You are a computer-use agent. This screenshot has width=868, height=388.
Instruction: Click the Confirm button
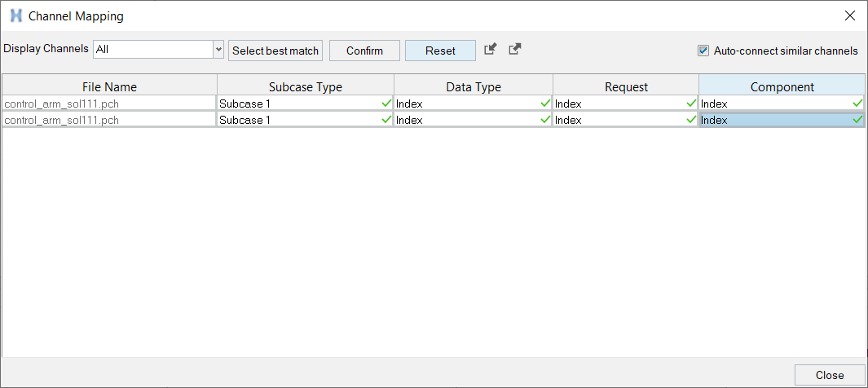click(x=364, y=51)
